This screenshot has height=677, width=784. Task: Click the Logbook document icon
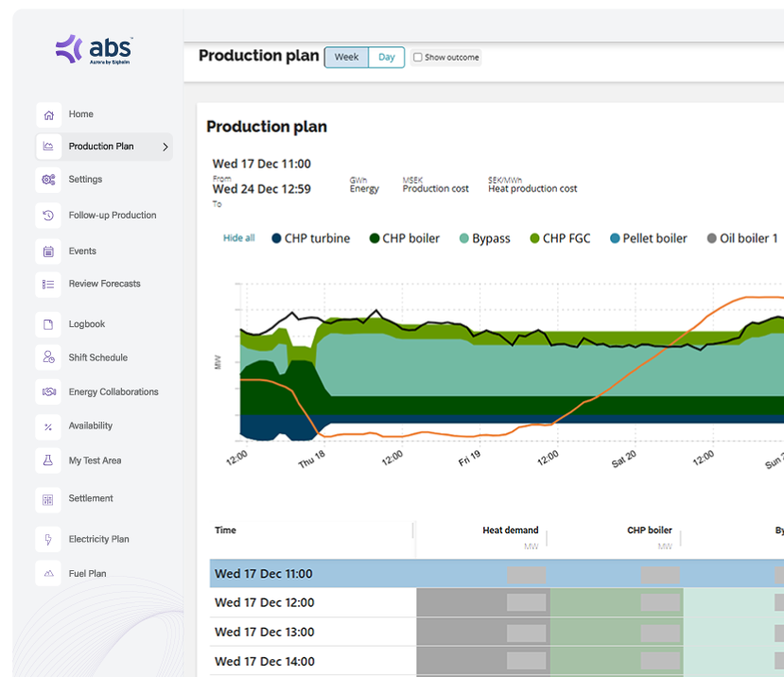tap(48, 324)
